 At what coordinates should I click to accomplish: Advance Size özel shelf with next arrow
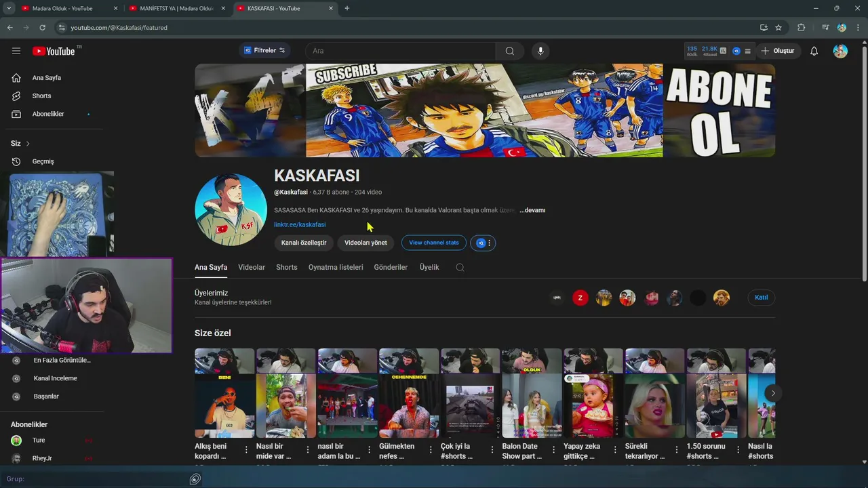(x=772, y=393)
